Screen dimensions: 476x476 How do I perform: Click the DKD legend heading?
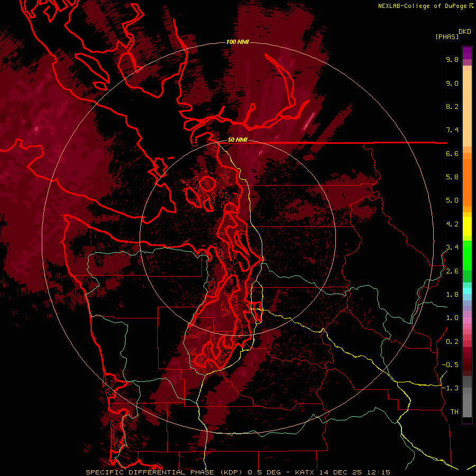click(465, 32)
